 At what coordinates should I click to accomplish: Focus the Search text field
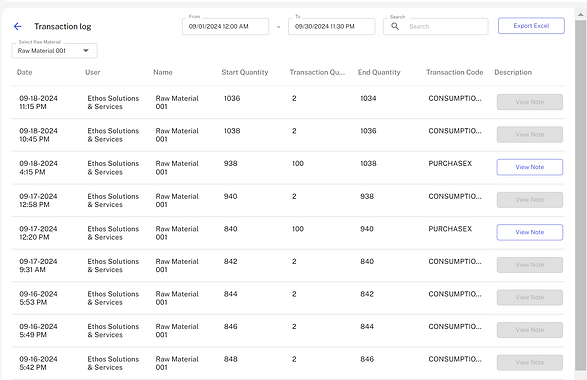point(436,26)
